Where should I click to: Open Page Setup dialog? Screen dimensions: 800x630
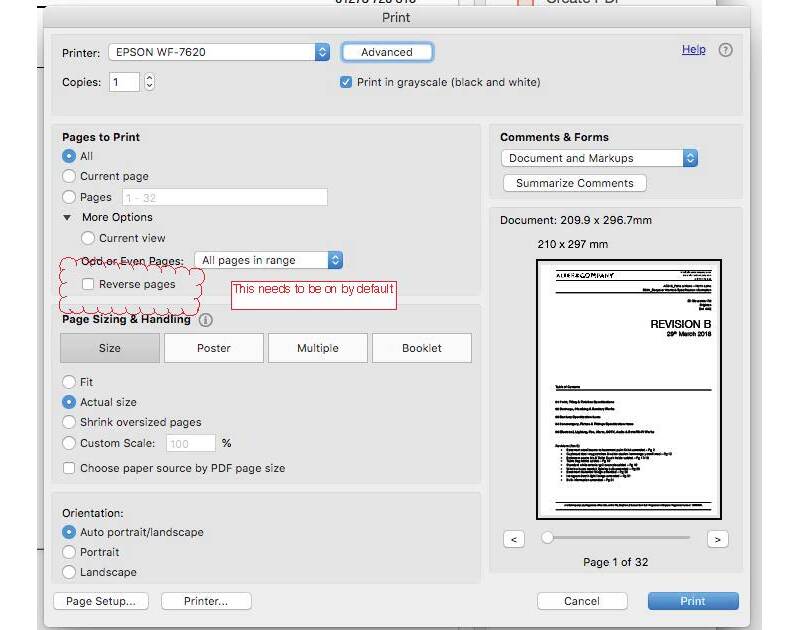point(101,601)
